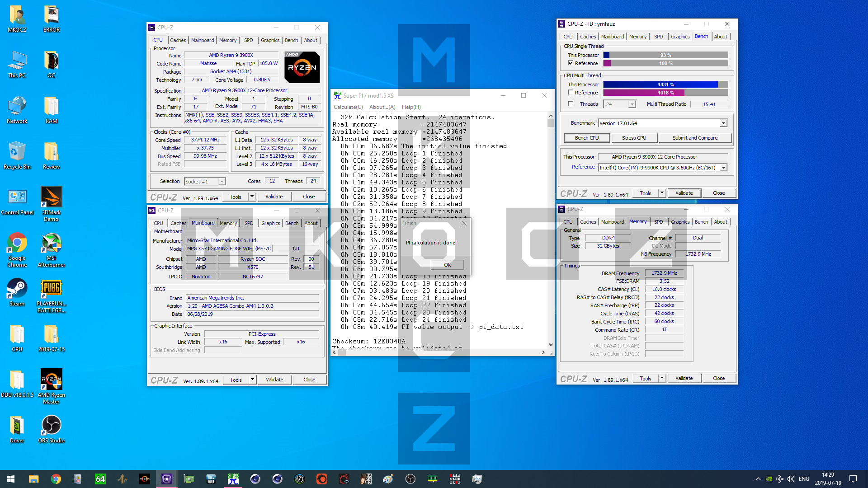
Task: Click the 1431 % multi thread bar
Action: point(665,84)
